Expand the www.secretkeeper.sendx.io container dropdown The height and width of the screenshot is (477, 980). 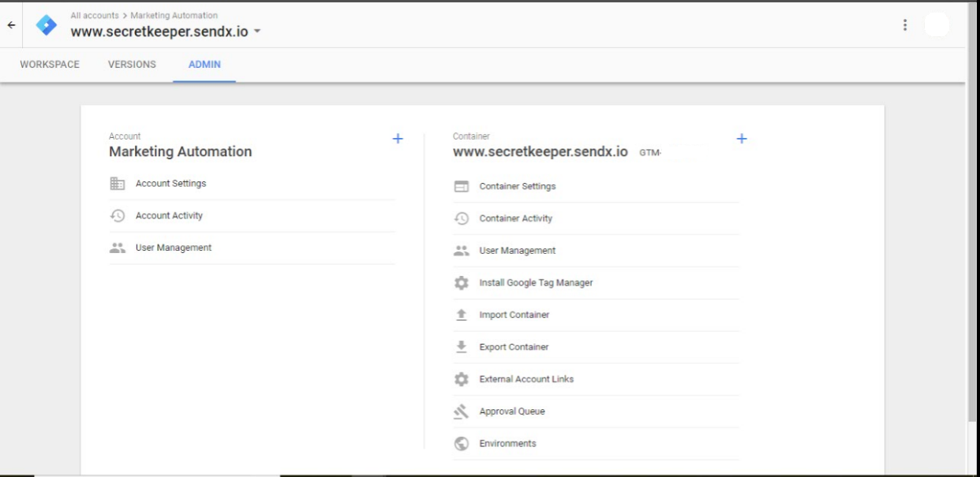(x=256, y=32)
